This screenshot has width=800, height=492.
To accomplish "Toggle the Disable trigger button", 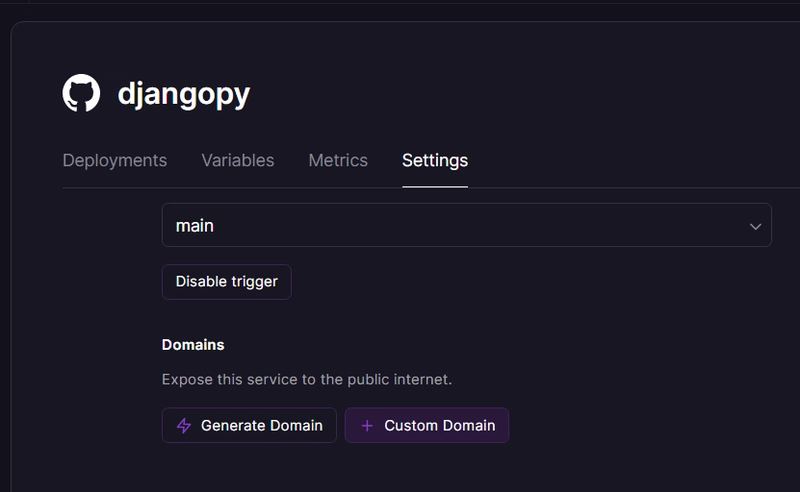I will (227, 282).
